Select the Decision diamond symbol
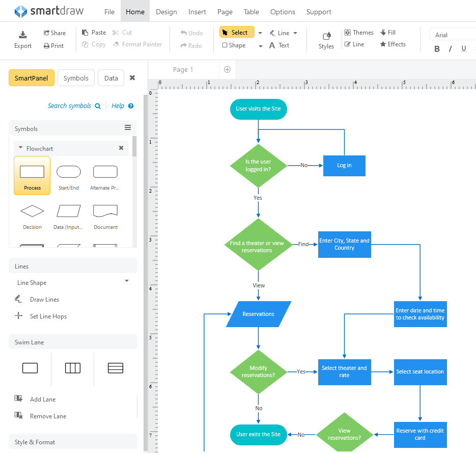This screenshot has width=476, height=453. [32, 217]
